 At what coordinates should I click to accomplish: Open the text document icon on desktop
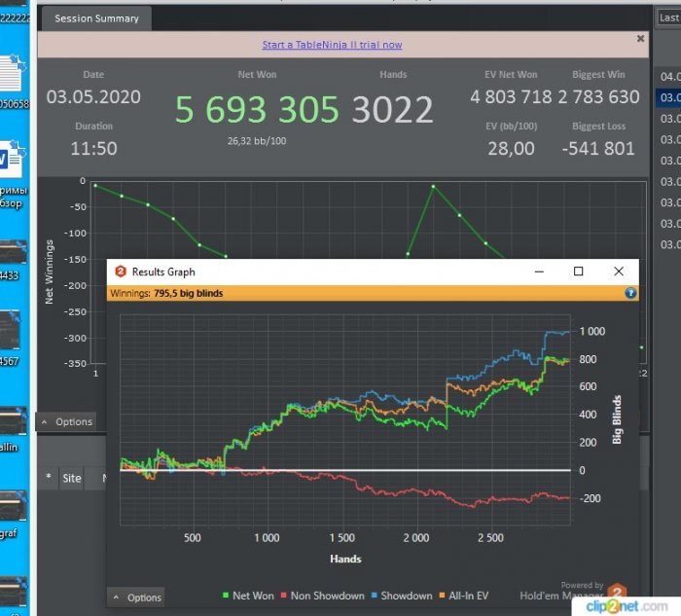point(12,73)
